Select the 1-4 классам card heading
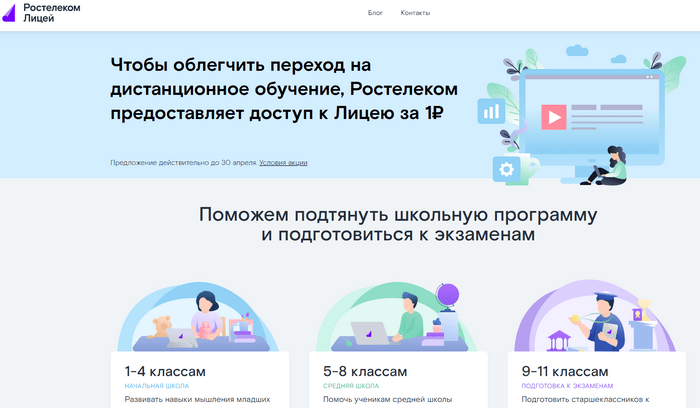Viewport: 700px width, 408px height. coord(165,371)
